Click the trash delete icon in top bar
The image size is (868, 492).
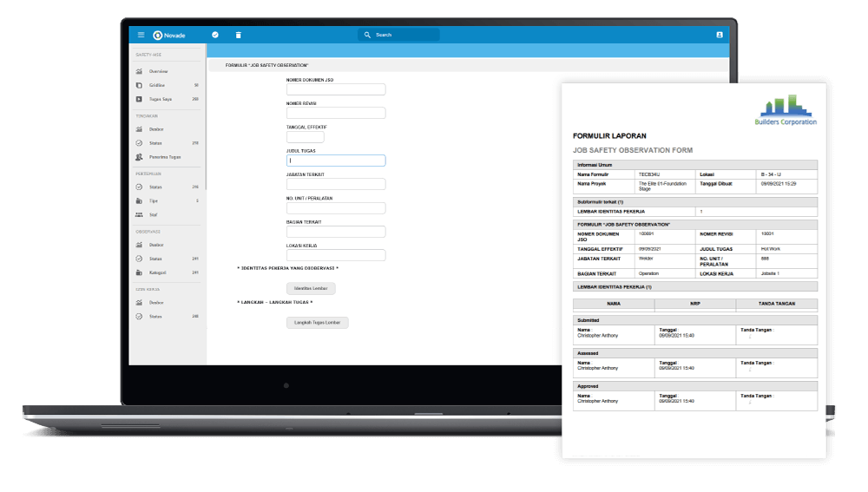(x=239, y=35)
